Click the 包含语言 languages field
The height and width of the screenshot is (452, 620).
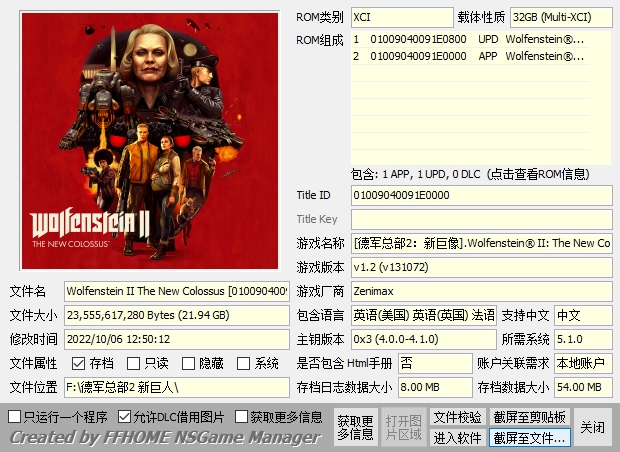[423, 316]
